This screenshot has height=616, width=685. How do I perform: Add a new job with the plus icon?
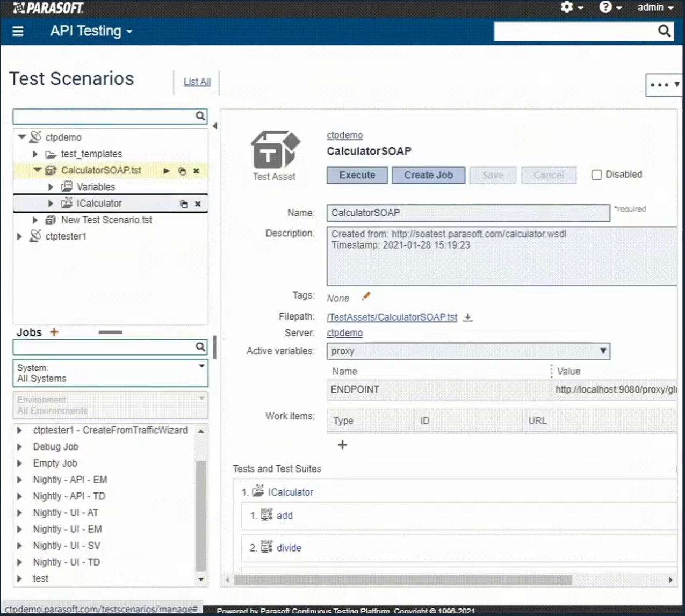[54, 332]
